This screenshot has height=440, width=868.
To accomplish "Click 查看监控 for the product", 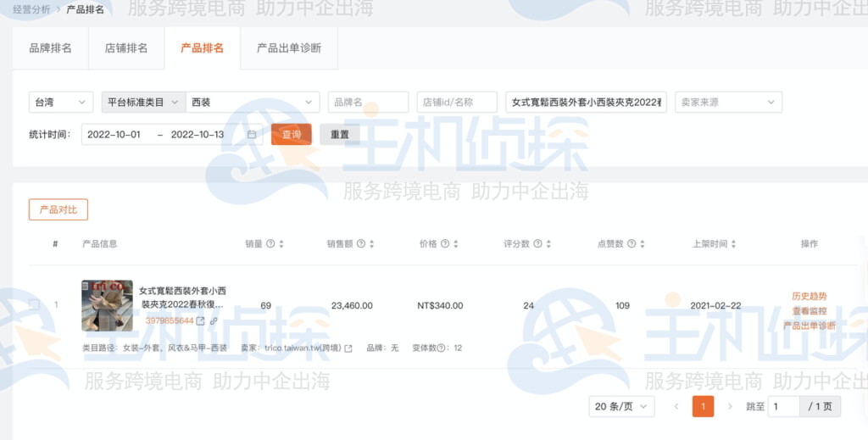I will pyautogui.click(x=810, y=311).
